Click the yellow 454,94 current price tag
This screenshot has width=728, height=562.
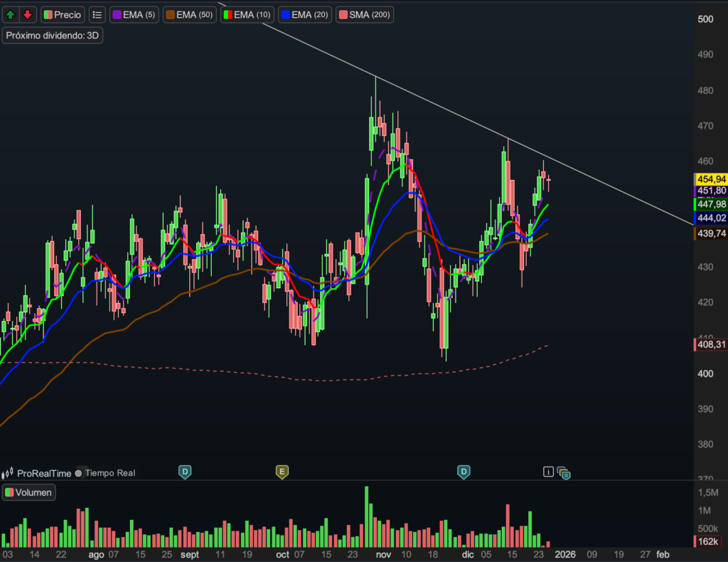[x=710, y=179]
